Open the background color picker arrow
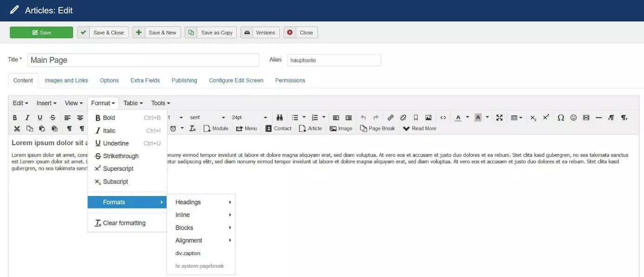 pyautogui.click(x=487, y=118)
